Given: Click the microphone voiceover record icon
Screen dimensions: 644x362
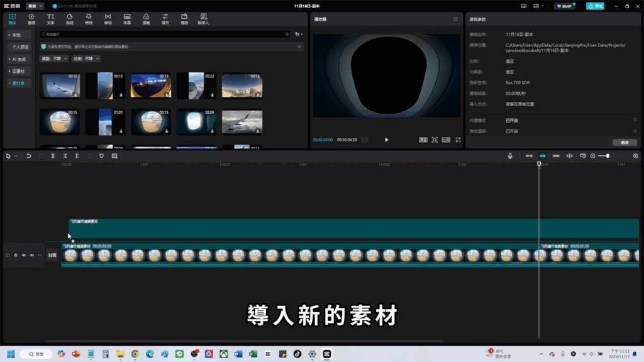Looking at the screenshot, I should 510,156.
